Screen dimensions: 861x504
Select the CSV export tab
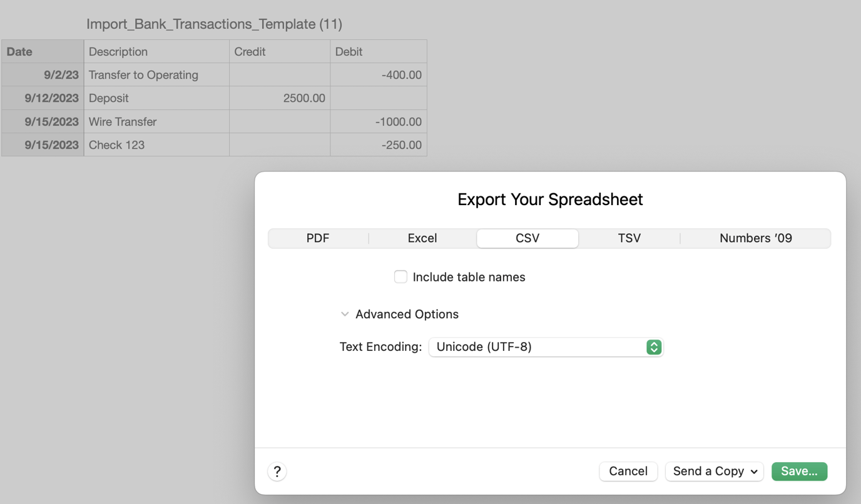pos(527,238)
